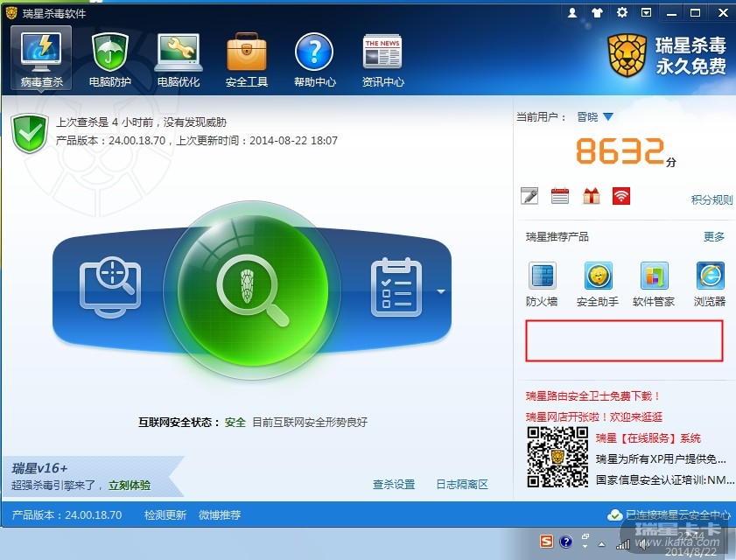The width and height of the screenshot is (736, 560).
Task: Open the 病毒查杀 virus scan tab
Action: coord(41,59)
